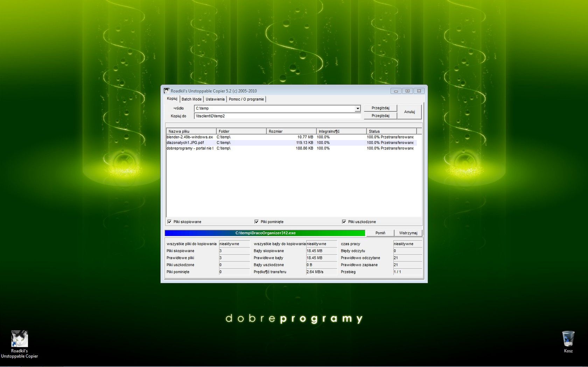
Task: Select the blender-2.49b-windows.ex file row
Action: (291, 137)
